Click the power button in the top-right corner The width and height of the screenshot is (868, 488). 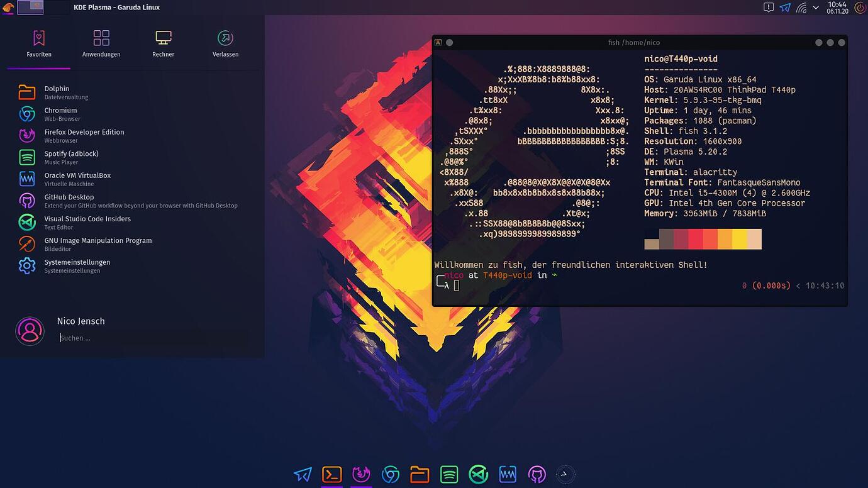coord(860,8)
